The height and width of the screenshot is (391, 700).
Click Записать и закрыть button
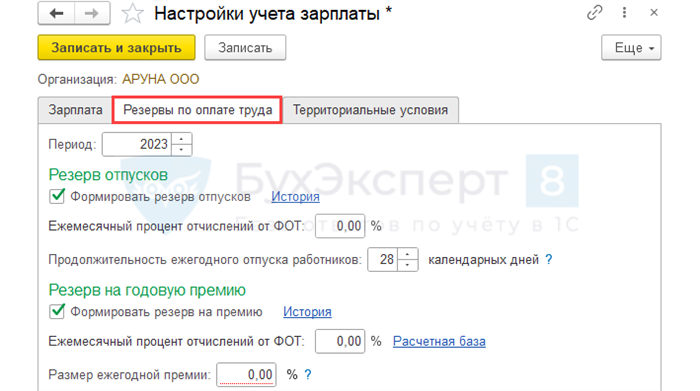[117, 47]
